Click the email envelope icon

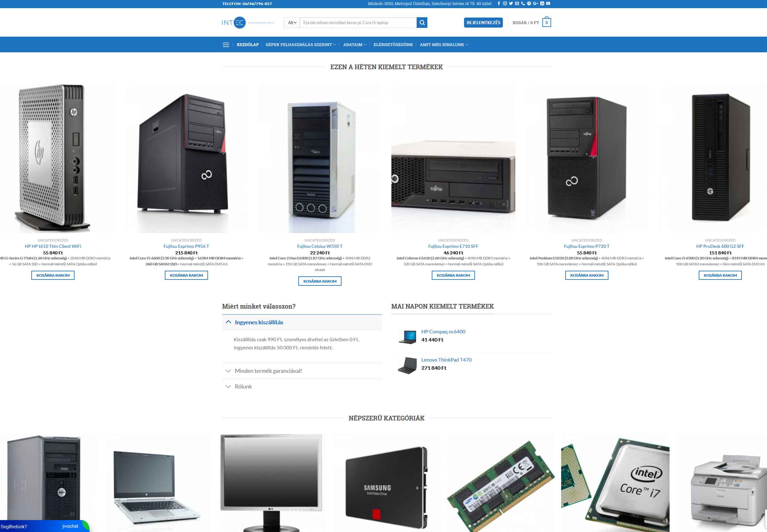517,4
